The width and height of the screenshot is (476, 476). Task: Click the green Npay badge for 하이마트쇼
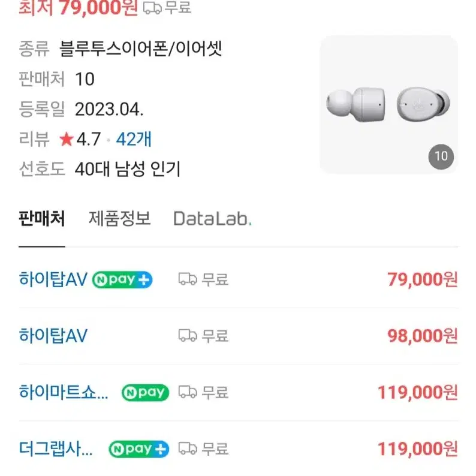(145, 393)
